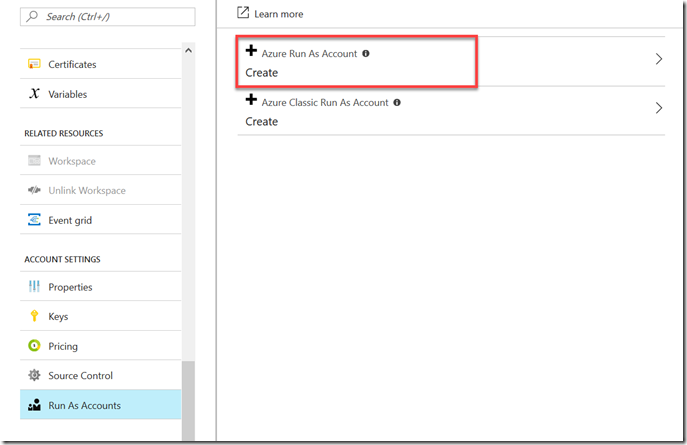This screenshot has width=687, height=445.
Task: Click Create under Azure Classic Run As Account
Action: [x=262, y=121]
